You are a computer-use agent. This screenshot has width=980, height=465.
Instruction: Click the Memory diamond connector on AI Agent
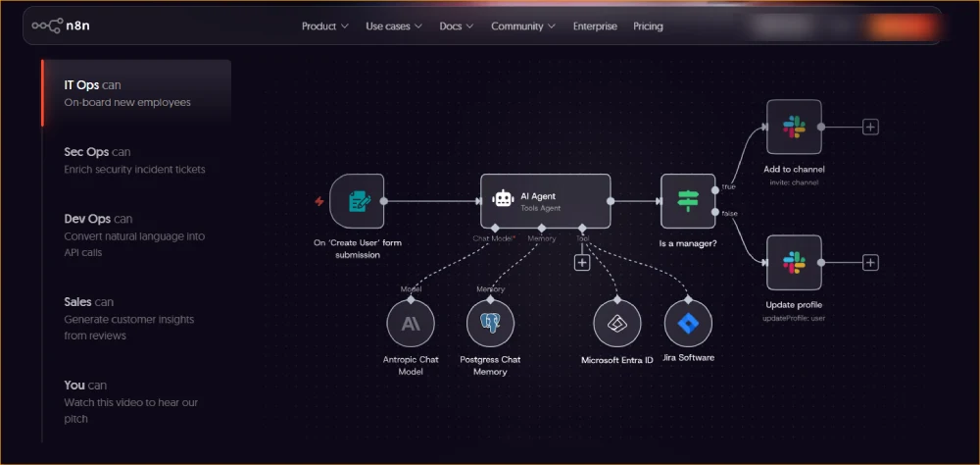[541, 228]
